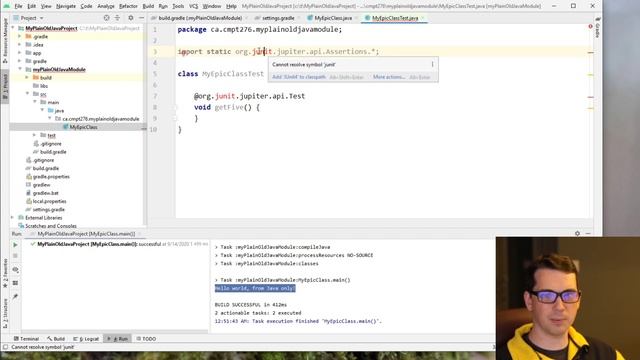Open the Build tool window
Screen dimensions: 640x360
click(x=56, y=339)
